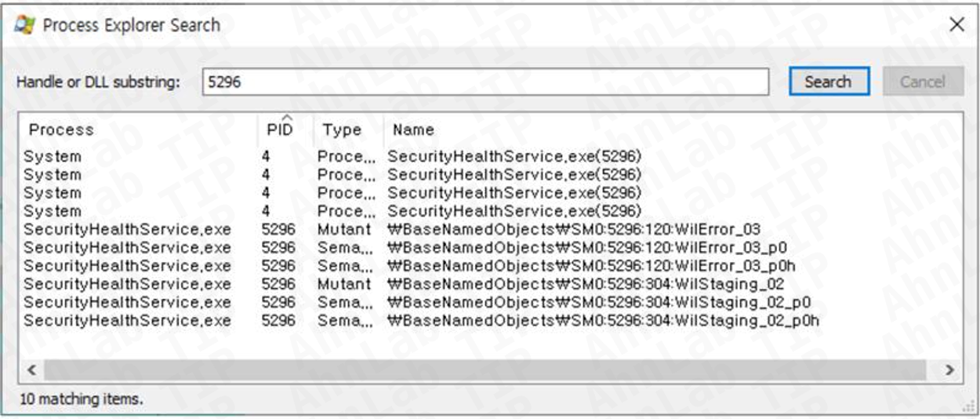Click the Process Explorer title bar icon
The height and width of the screenshot is (419, 980).
(24, 25)
